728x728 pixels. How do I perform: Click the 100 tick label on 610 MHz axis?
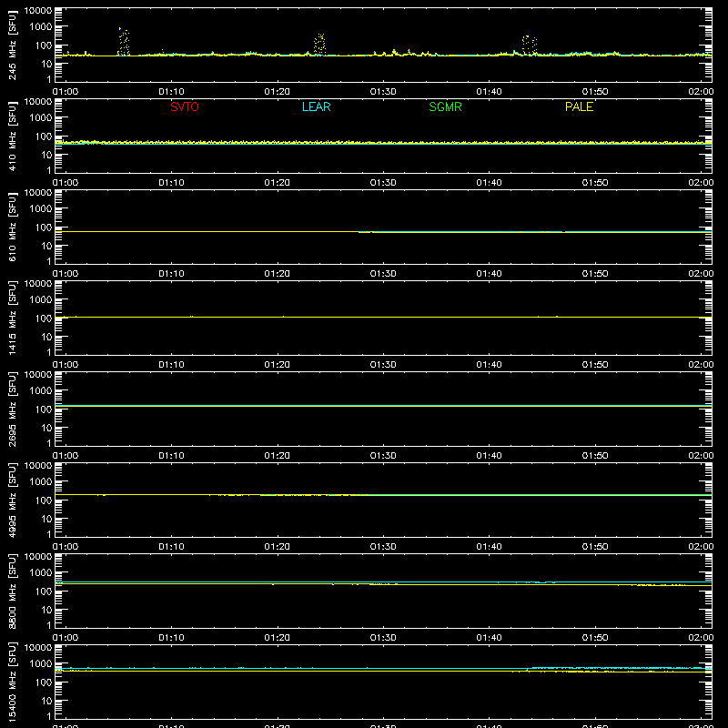(x=44, y=227)
